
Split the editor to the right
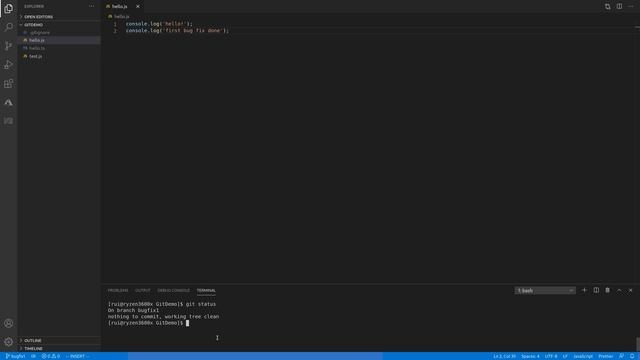click(x=619, y=7)
